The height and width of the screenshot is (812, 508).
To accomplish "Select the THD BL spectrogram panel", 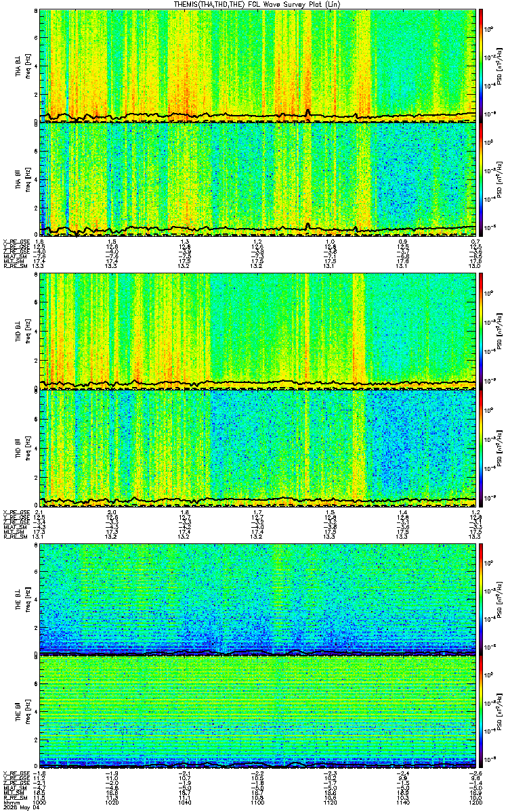I will click(x=257, y=330).
